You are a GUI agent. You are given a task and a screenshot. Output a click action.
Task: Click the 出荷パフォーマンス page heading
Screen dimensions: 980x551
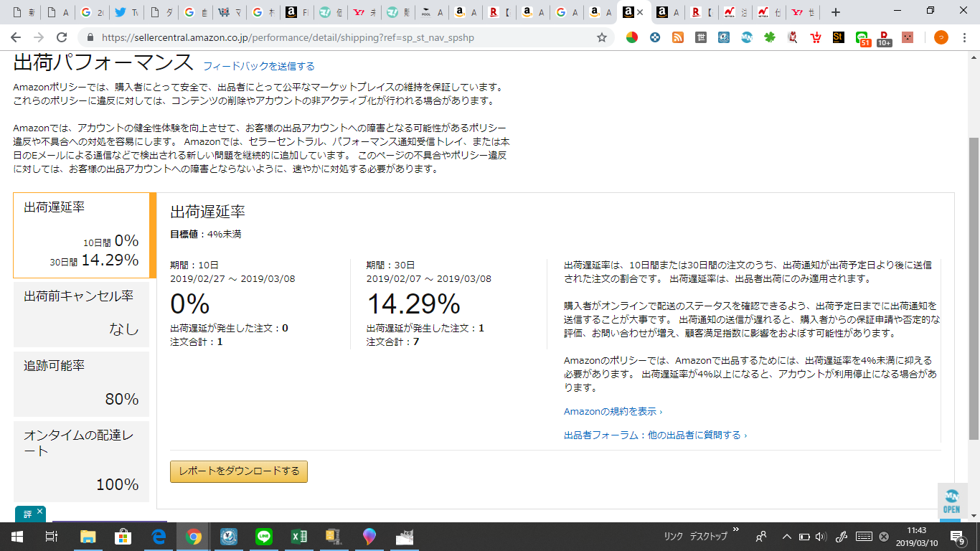click(103, 62)
